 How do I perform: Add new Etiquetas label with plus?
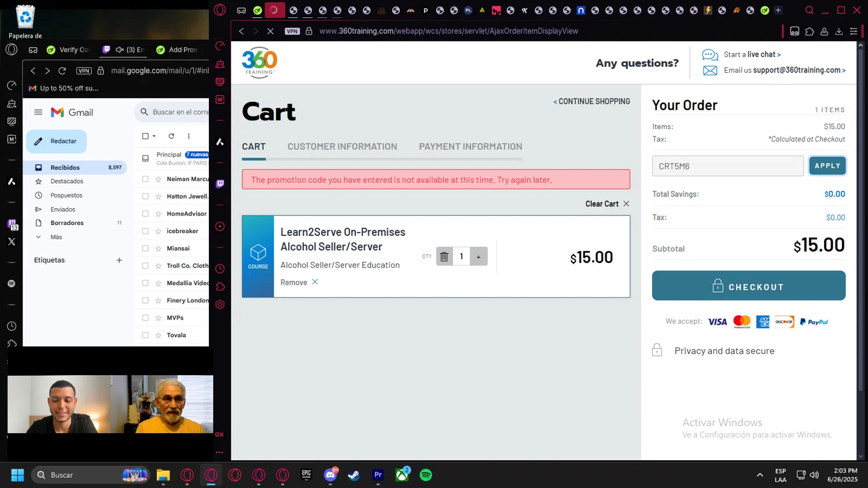click(x=119, y=260)
